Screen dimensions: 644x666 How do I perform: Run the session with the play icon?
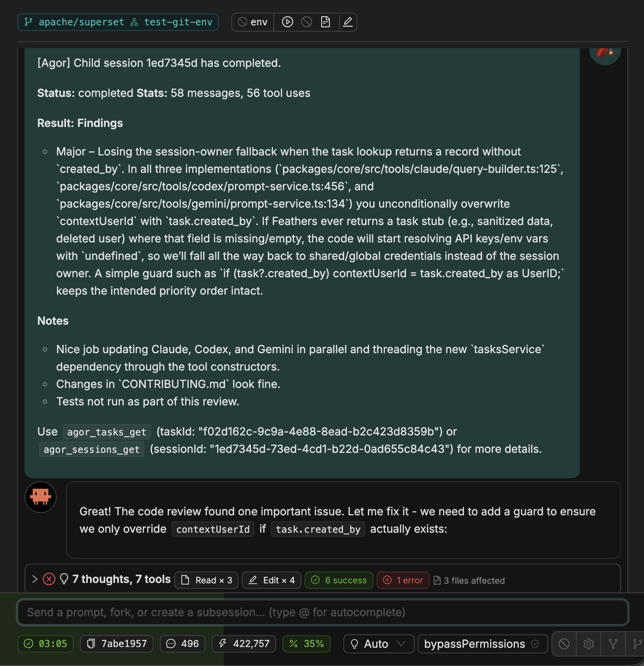(x=287, y=22)
